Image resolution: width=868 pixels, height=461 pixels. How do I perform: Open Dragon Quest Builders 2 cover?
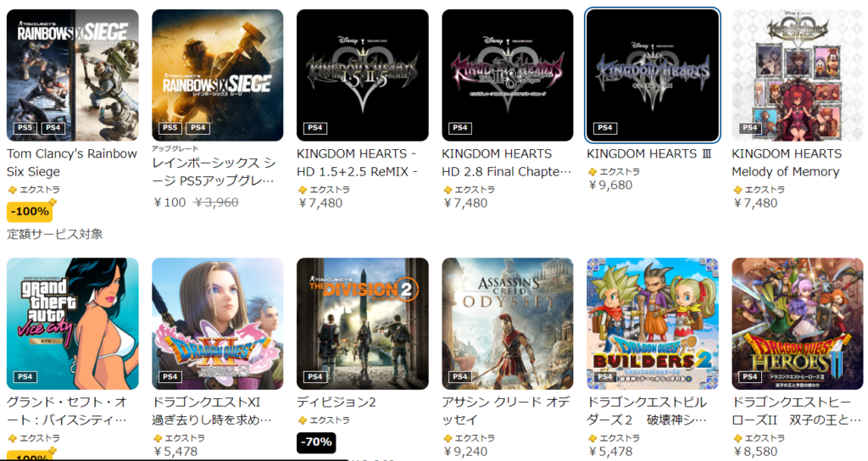(x=653, y=324)
